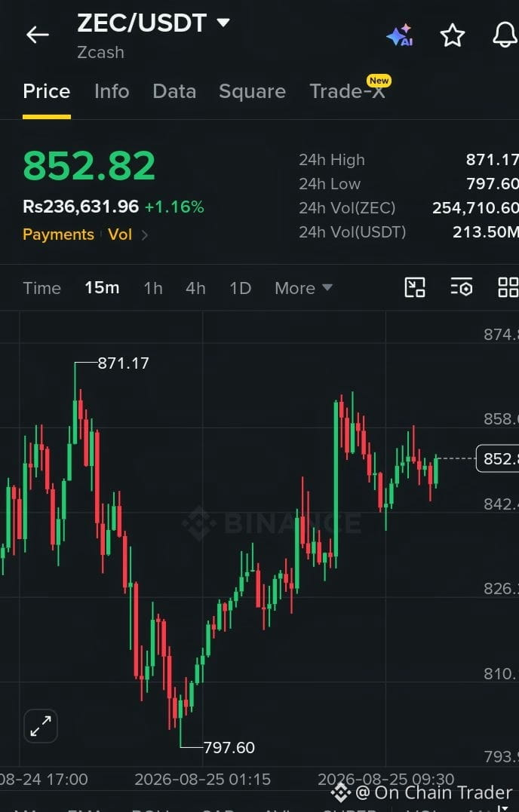519x812 pixels.
Task: Tap the 24h High label
Action: tap(331, 160)
